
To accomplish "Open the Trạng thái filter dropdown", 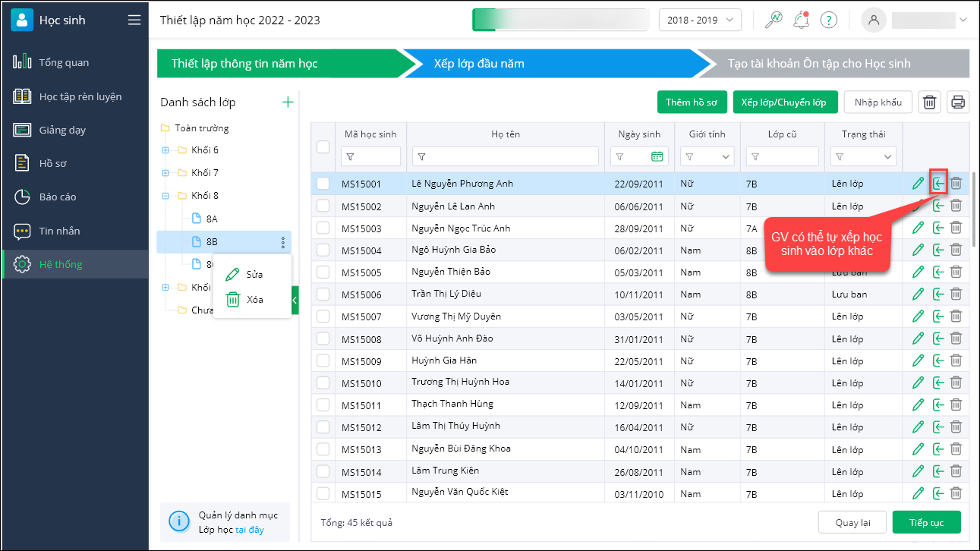I will click(x=865, y=156).
